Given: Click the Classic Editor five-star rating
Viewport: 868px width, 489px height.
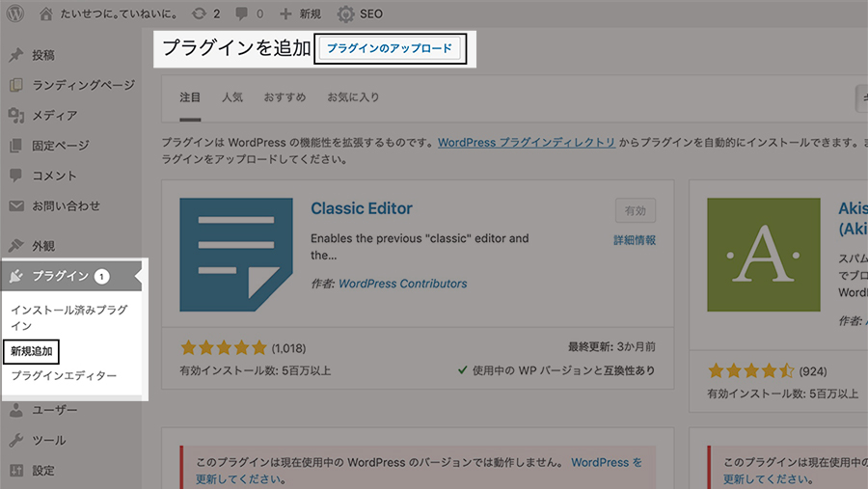Looking at the screenshot, I should click(224, 348).
